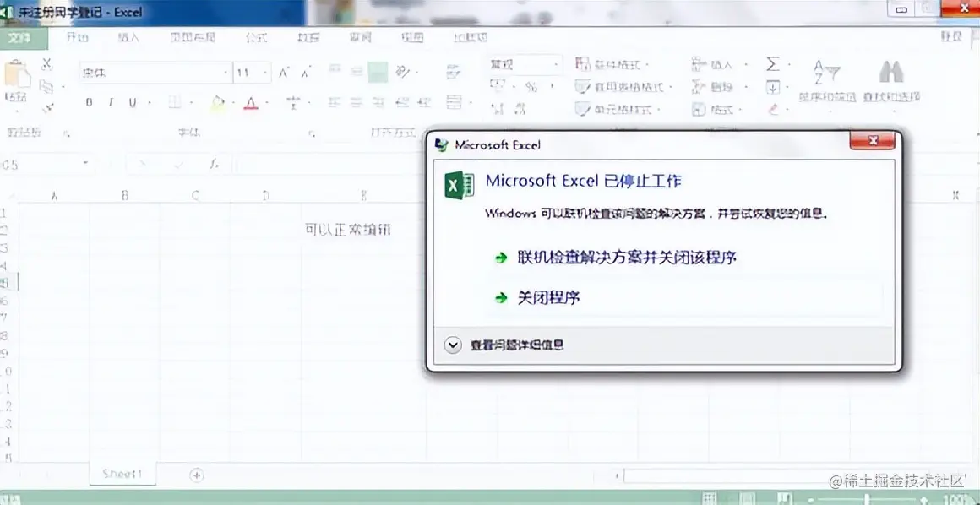
Task: Open the font size 11 dropdown
Action: pyautogui.click(x=265, y=73)
